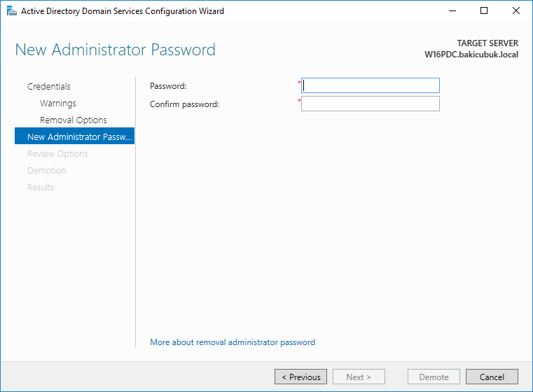Click the Demote button
Viewport: 533px width, 392px height.
434,377
